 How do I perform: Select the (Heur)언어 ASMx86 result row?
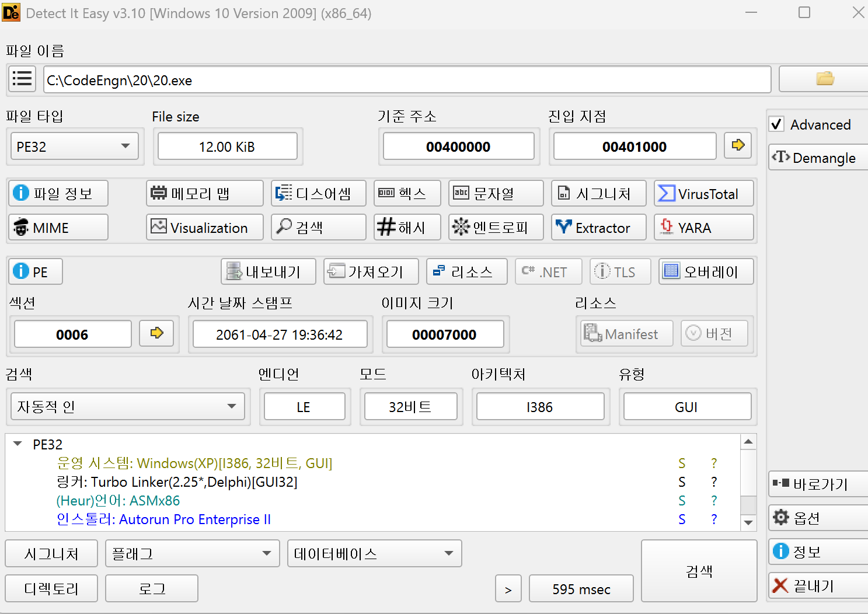372,500
